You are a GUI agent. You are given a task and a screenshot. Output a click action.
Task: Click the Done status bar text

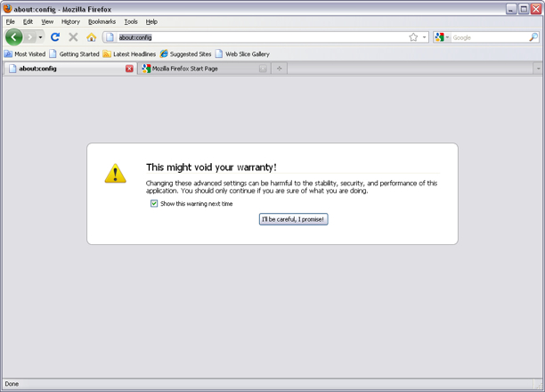12,384
